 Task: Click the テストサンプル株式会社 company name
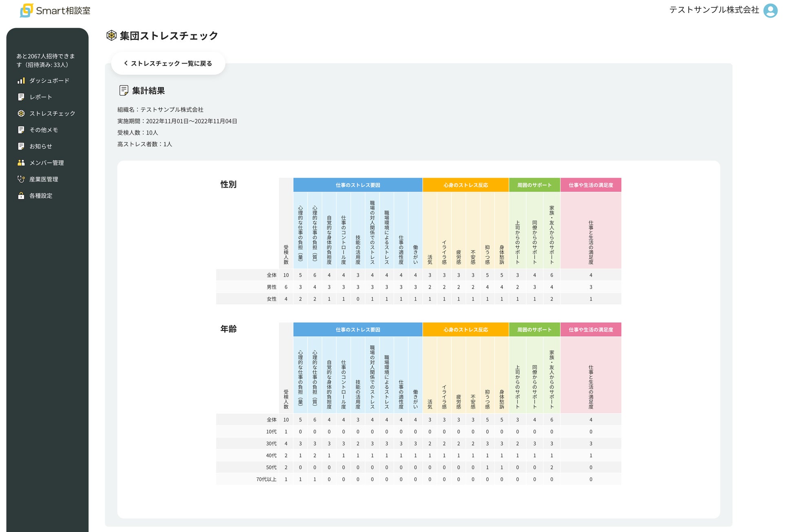pyautogui.click(x=714, y=10)
